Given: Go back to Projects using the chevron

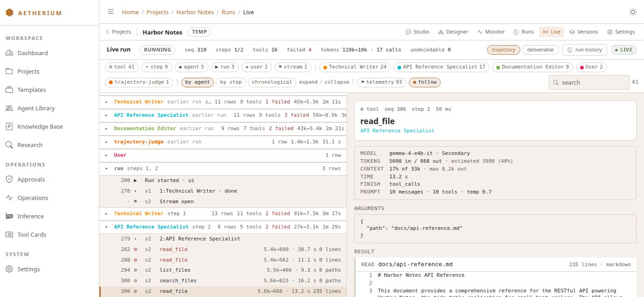Looking at the screenshot, I should pos(118,32).
